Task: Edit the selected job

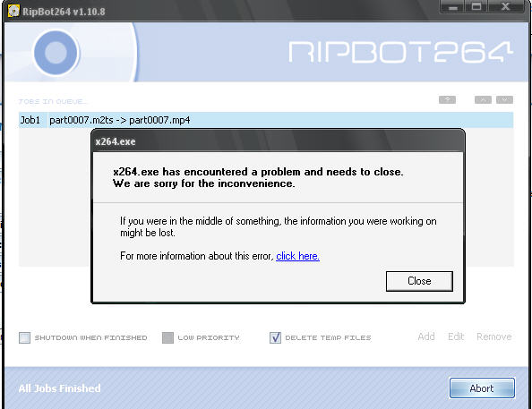Action: coord(456,337)
